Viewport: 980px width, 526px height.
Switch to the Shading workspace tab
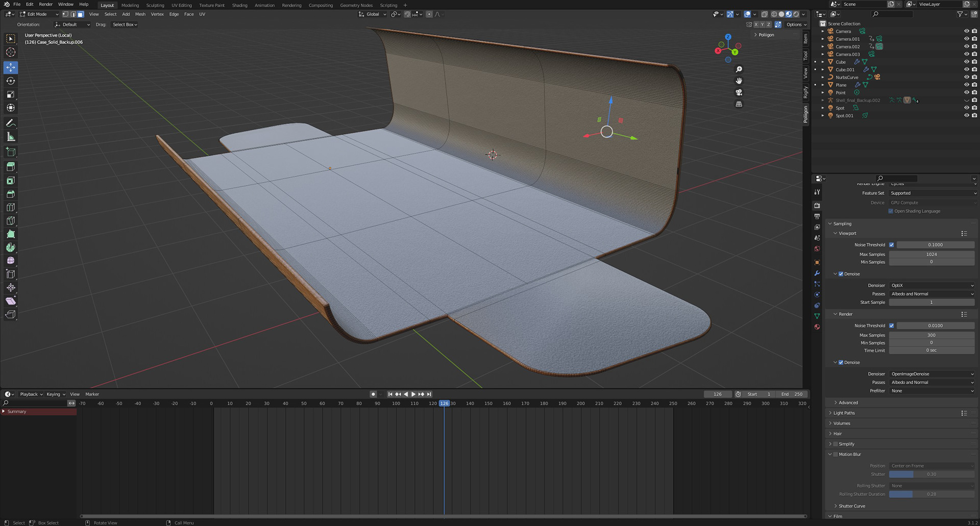[239, 5]
